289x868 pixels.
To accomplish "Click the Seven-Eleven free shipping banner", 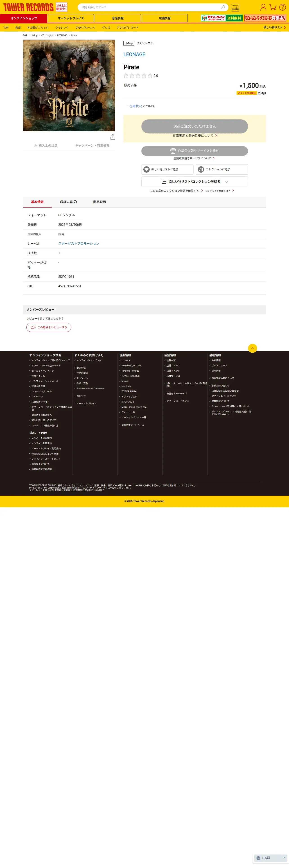I will tap(221, 18).
